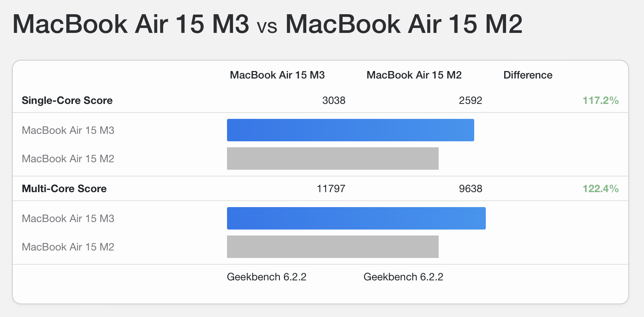Click the M2 label under Single-Core Score
The width and height of the screenshot is (644, 317).
[68, 159]
